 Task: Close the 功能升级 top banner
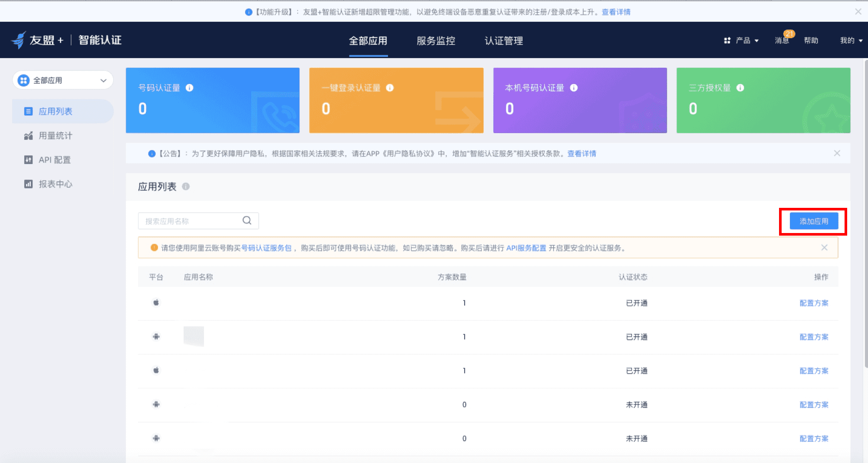(x=858, y=12)
